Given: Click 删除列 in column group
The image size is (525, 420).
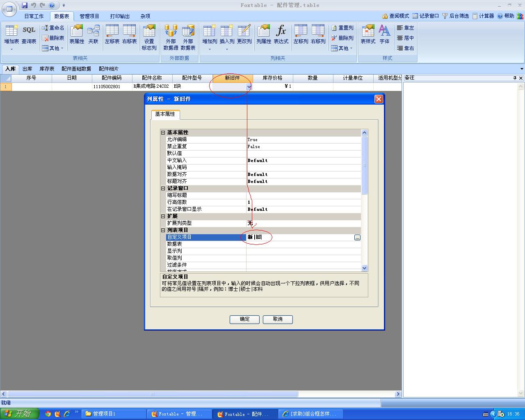Looking at the screenshot, I should pyautogui.click(x=342, y=38).
